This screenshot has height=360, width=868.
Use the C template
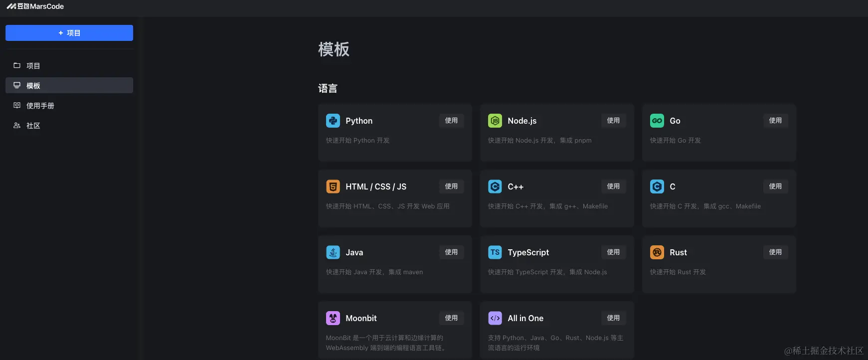[x=775, y=186]
